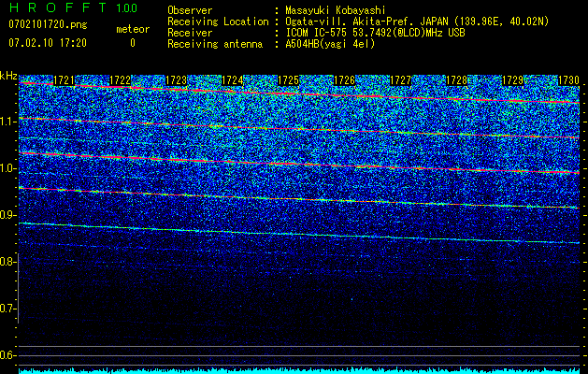Click the 1727 time marker
Viewport: 588px width, 374px height.
click(x=401, y=81)
